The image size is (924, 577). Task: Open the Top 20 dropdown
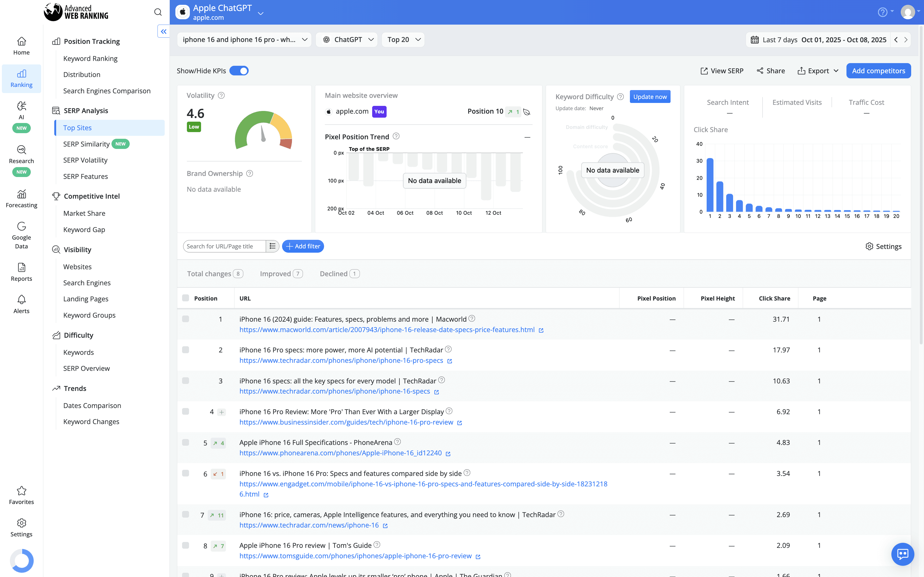point(403,40)
